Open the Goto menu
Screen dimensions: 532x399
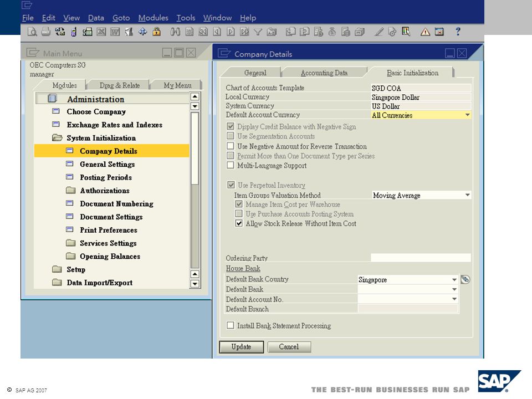click(x=121, y=18)
